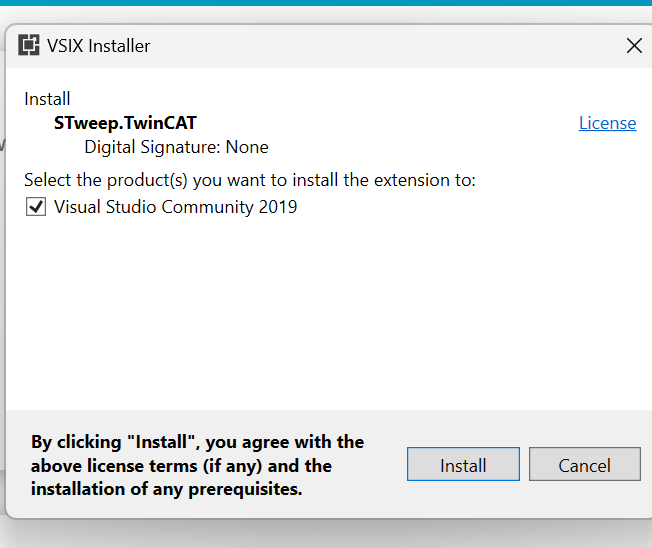Click the VSIX Installer title bar icon

[x=29, y=45]
